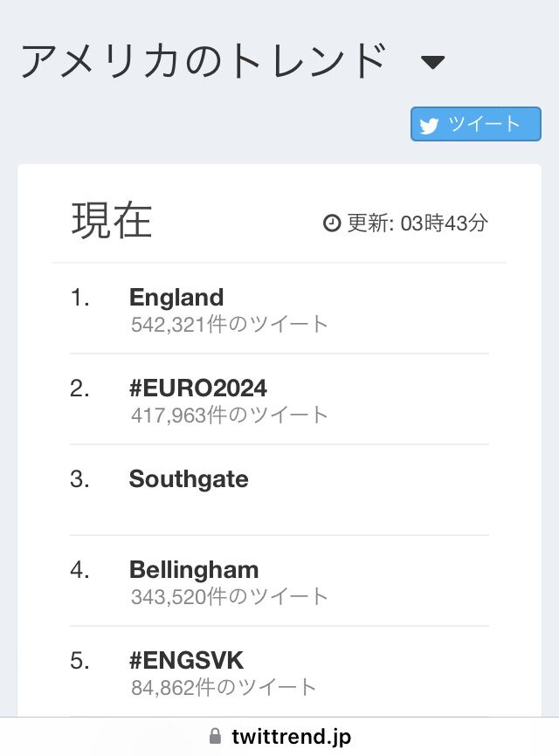Viewport: 559px width, 756px height.
Task: Click the 現在 section heading
Action: tap(112, 220)
